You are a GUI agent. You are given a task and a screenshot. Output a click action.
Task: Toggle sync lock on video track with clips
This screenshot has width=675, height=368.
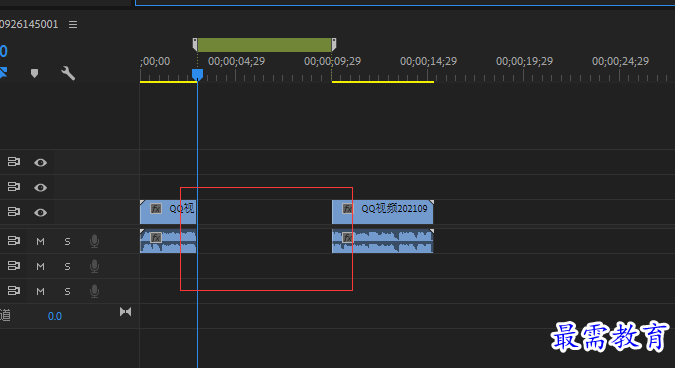coord(14,212)
